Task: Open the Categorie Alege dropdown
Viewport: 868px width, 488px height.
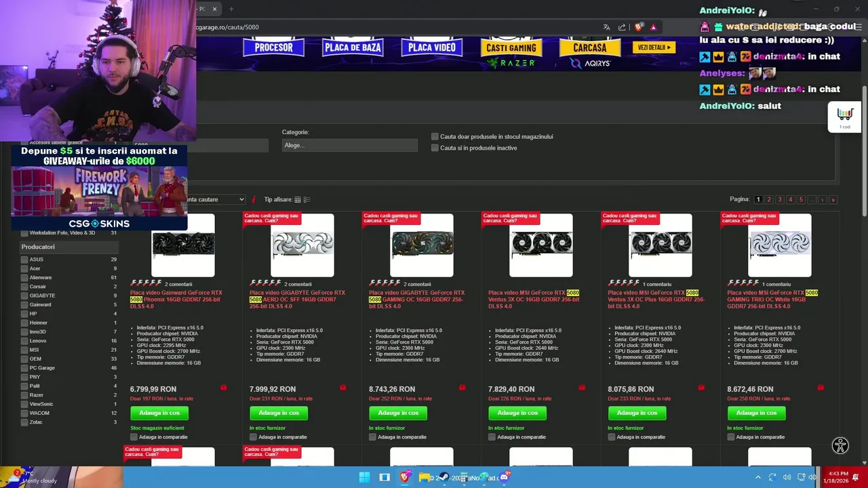Action: pyautogui.click(x=349, y=145)
